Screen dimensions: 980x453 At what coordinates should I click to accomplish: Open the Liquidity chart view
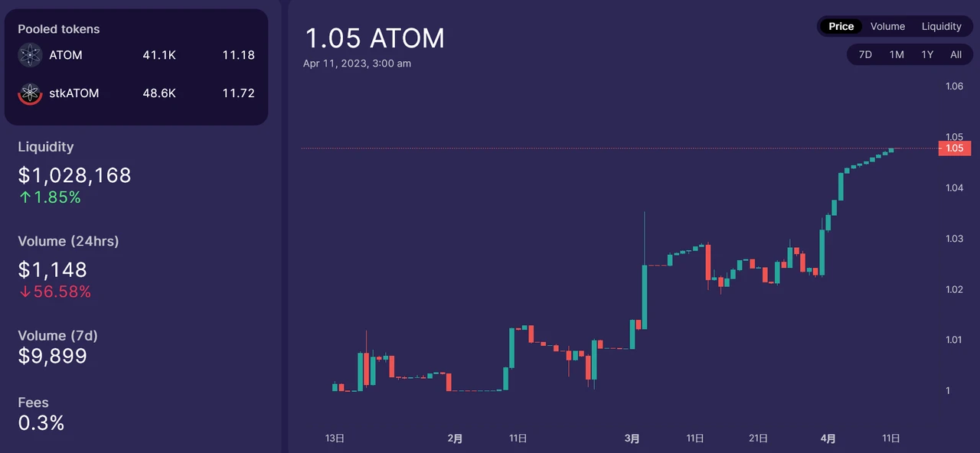(x=941, y=26)
